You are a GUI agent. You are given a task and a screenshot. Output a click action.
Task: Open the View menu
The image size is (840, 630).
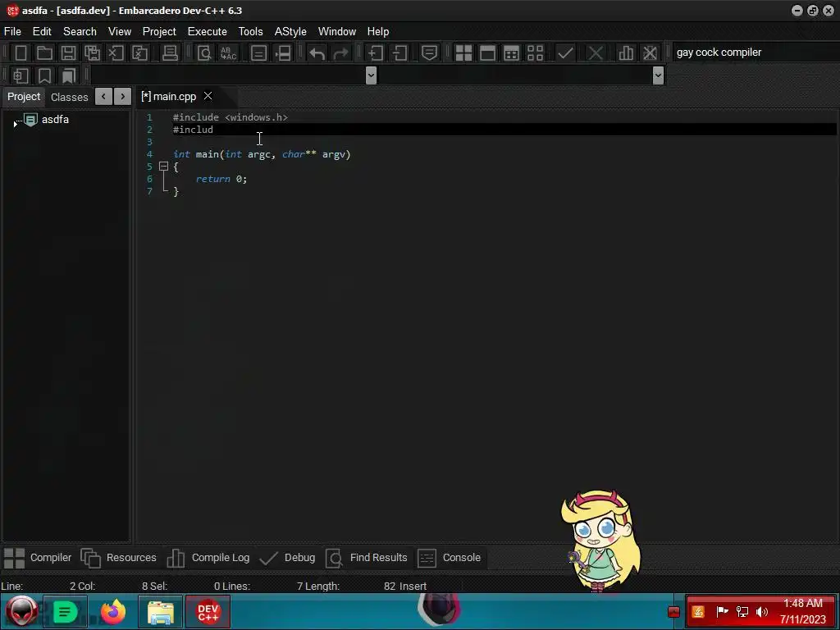click(x=120, y=32)
